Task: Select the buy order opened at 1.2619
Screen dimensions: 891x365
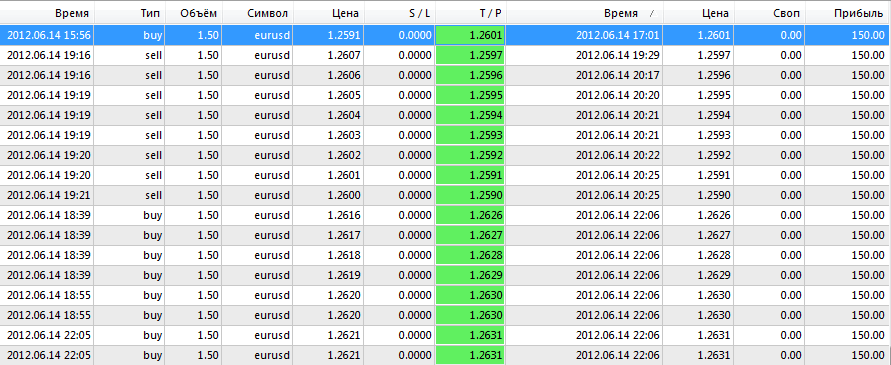Action: point(446,275)
